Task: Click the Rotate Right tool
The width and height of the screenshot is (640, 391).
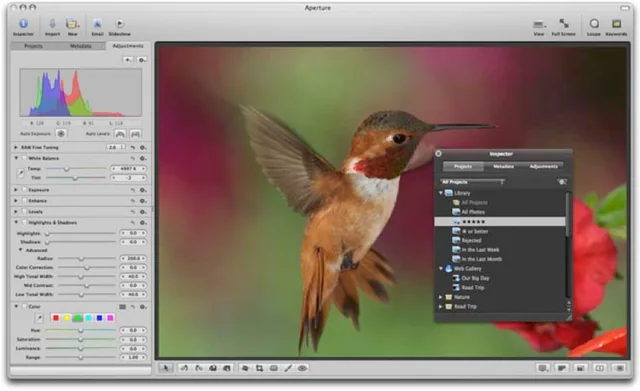Action: click(x=199, y=368)
